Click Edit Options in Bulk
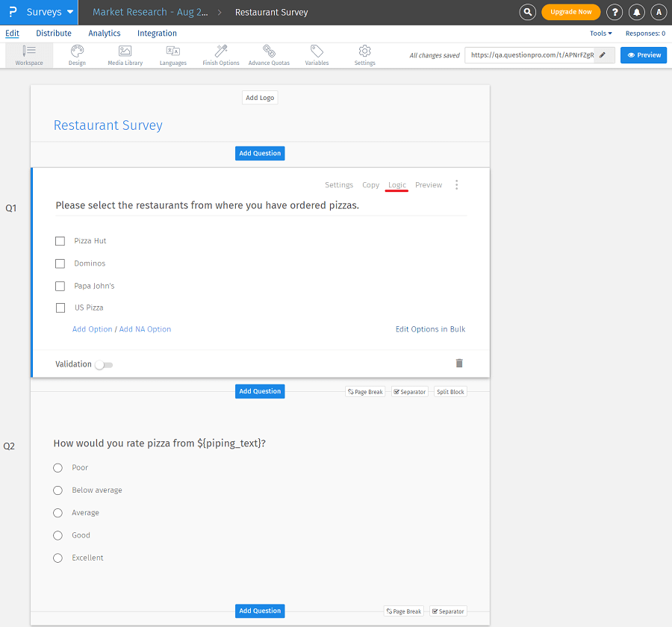This screenshot has height=627, width=672. [430, 328]
